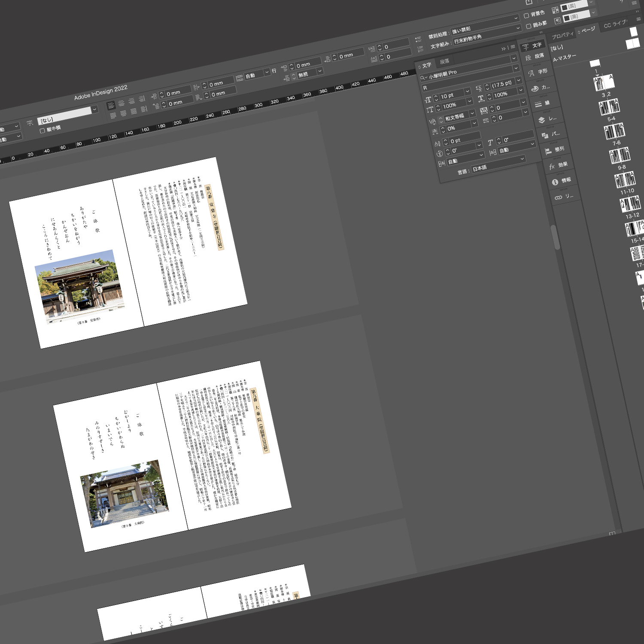644x644 pixels.
Task: Select the ページ panel tab
Action: (x=587, y=30)
